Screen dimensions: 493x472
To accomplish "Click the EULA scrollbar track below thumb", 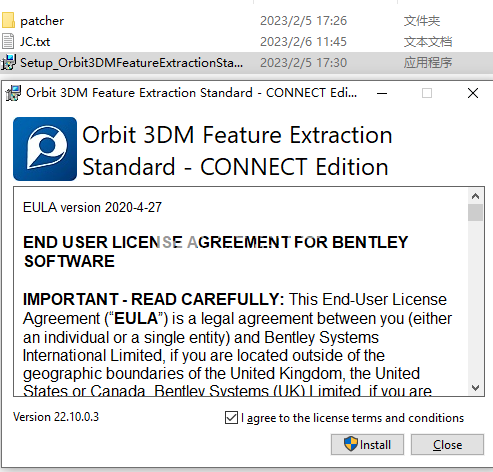I will pyautogui.click(x=475, y=300).
